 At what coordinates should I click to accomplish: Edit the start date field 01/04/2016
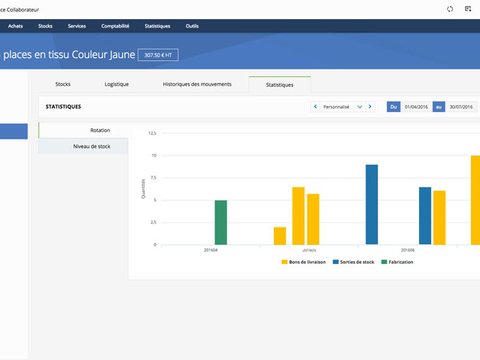pos(416,107)
